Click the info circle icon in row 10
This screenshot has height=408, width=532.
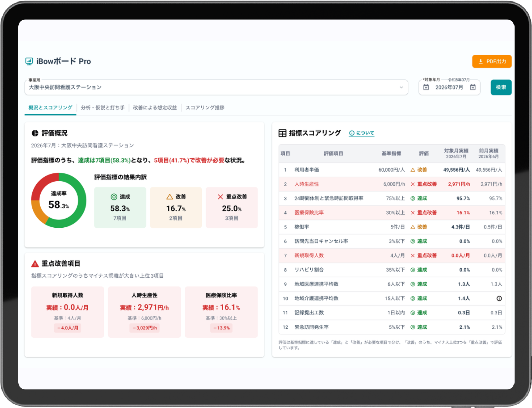point(499,298)
